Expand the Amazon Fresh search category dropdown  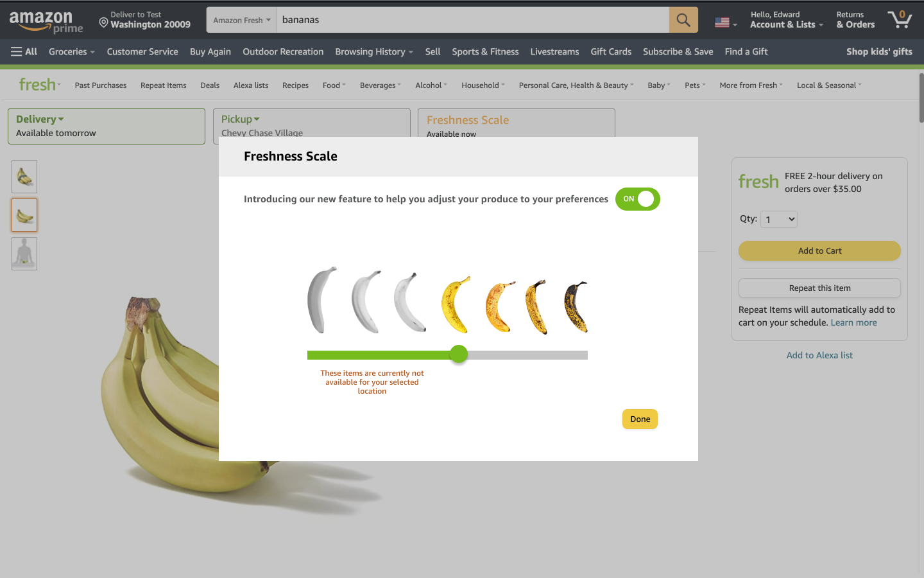click(x=241, y=20)
